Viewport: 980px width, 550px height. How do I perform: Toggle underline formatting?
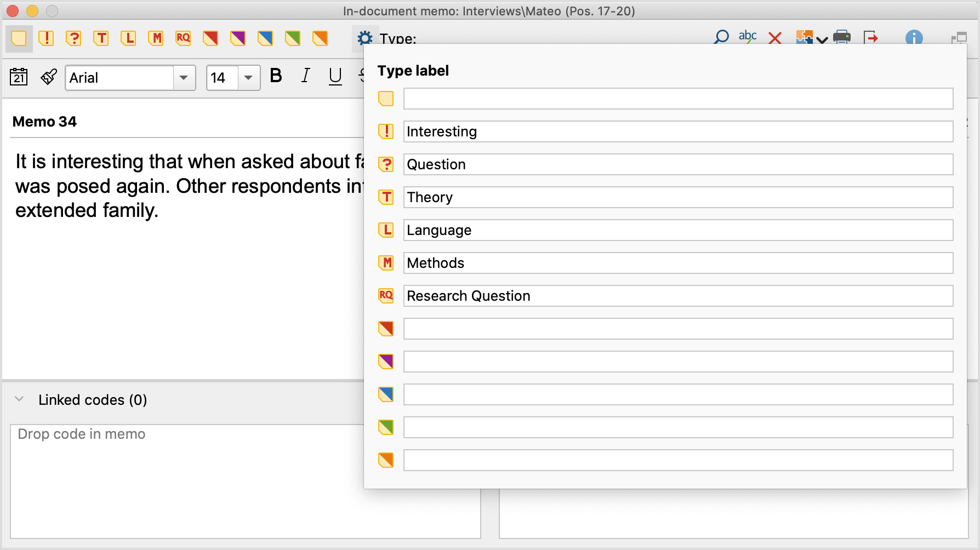click(335, 77)
